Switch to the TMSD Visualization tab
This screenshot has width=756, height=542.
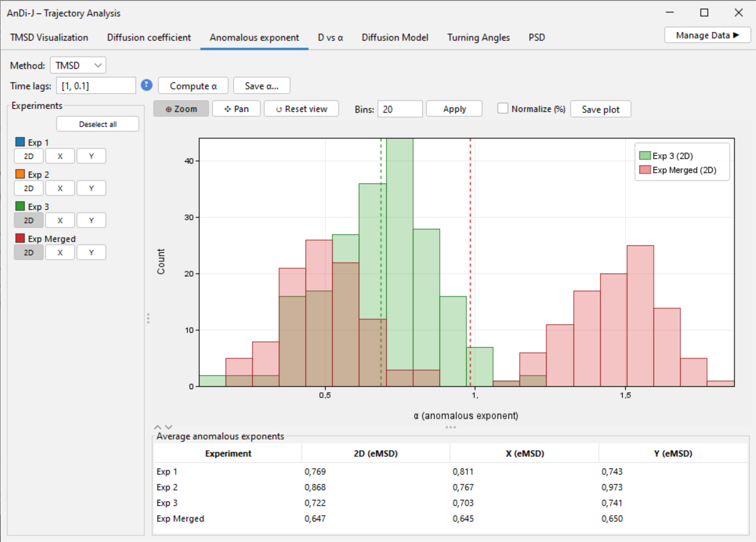pyautogui.click(x=49, y=38)
